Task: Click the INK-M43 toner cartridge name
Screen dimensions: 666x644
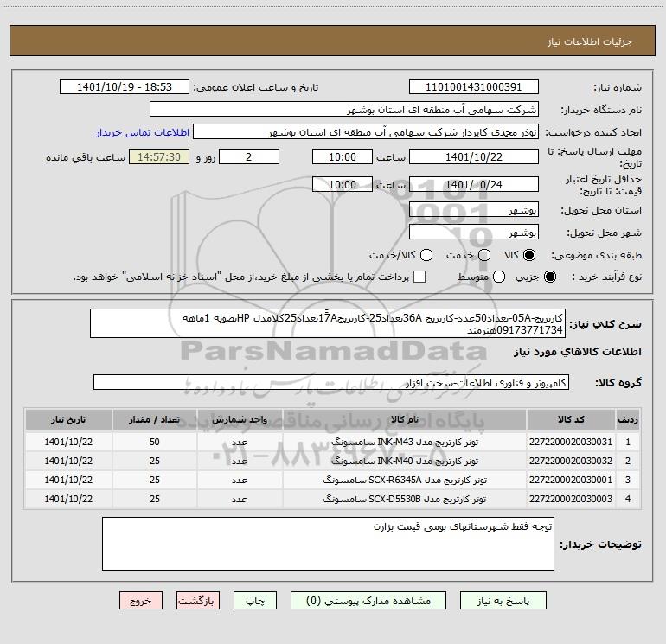Action: click(x=405, y=442)
